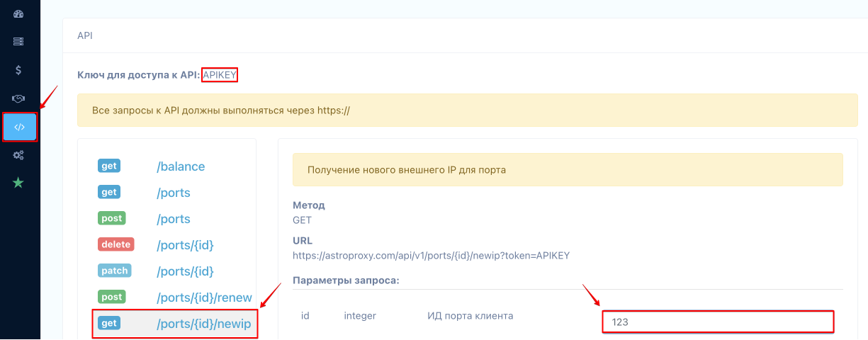The width and height of the screenshot is (868, 340).
Task: Click the GET method value text
Action: click(x=302, y=220)
